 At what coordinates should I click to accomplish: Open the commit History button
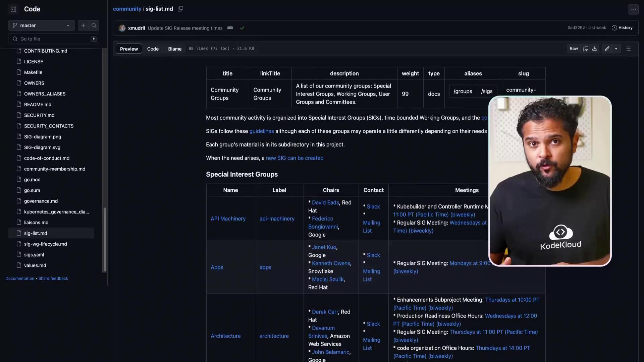click(x=622, y=28)
